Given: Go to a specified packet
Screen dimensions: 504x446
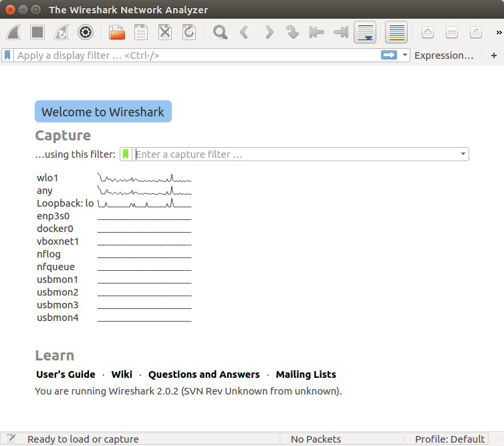Looking at the screenshot, I should [x=292, y=32].
